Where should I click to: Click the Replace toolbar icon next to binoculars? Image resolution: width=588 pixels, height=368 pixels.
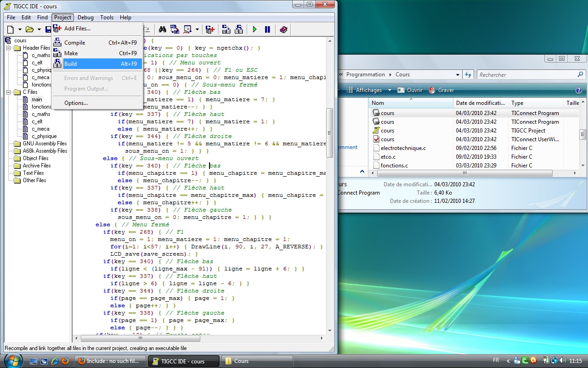pos(175,29)
